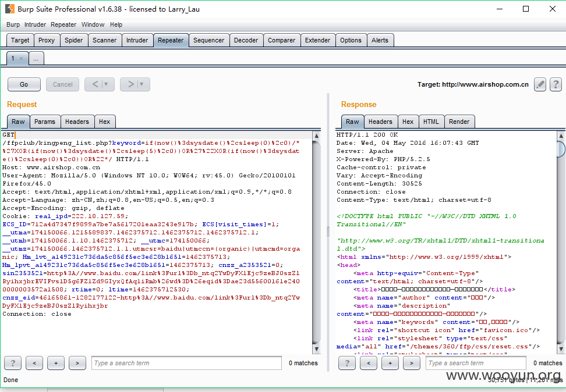Open forward history dropdown arrow

(x=142, y=84)
